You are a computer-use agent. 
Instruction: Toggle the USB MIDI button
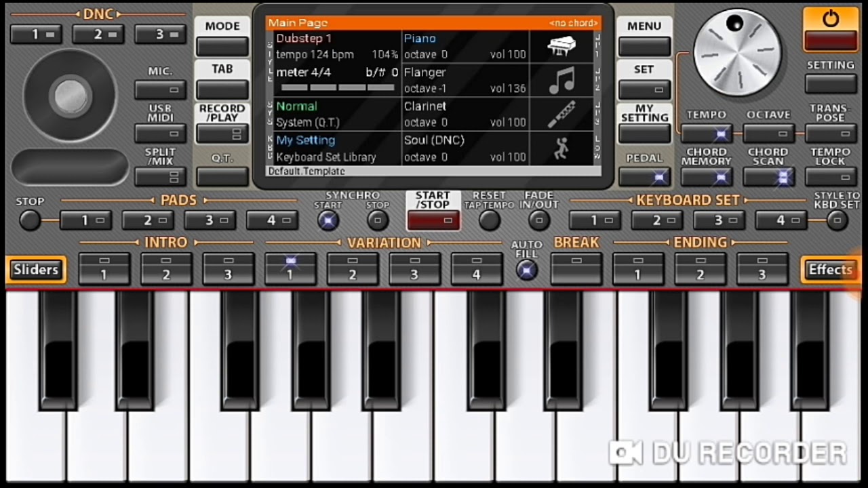(x=160, y=134)
